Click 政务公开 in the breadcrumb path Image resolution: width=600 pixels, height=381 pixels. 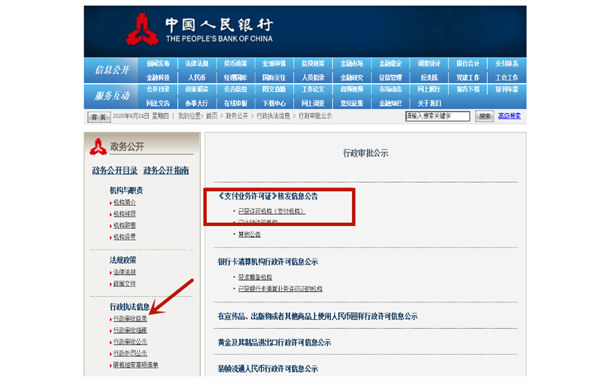pyautogui.click(x=236, y=116)
